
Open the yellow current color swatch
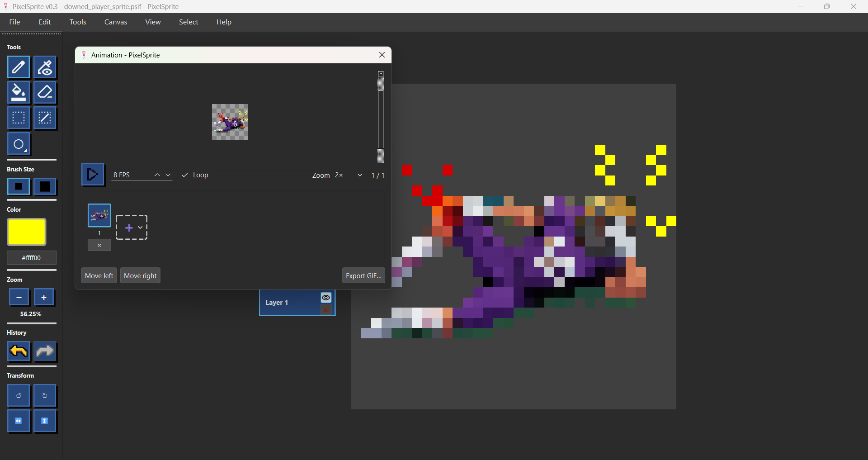point(27,232)
